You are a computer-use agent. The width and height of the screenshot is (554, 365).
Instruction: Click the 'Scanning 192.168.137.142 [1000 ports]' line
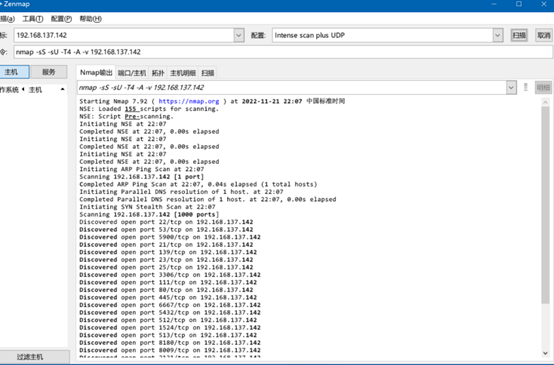click(x=149, y=214)
